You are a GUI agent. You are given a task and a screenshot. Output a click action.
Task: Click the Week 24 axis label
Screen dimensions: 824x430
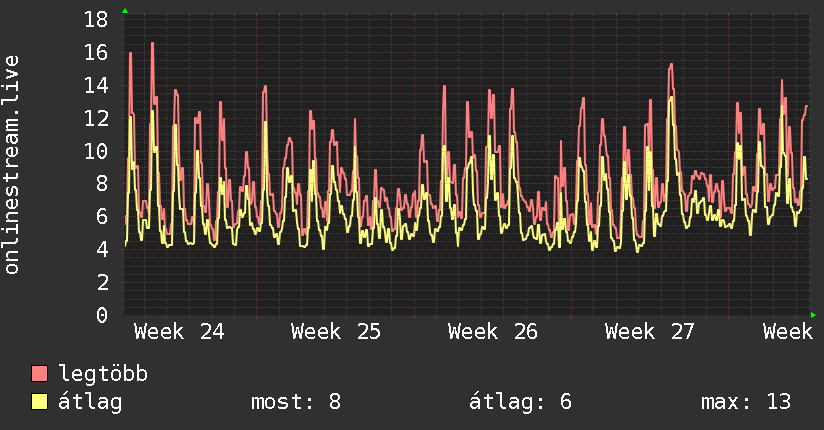tap(179, 332)
